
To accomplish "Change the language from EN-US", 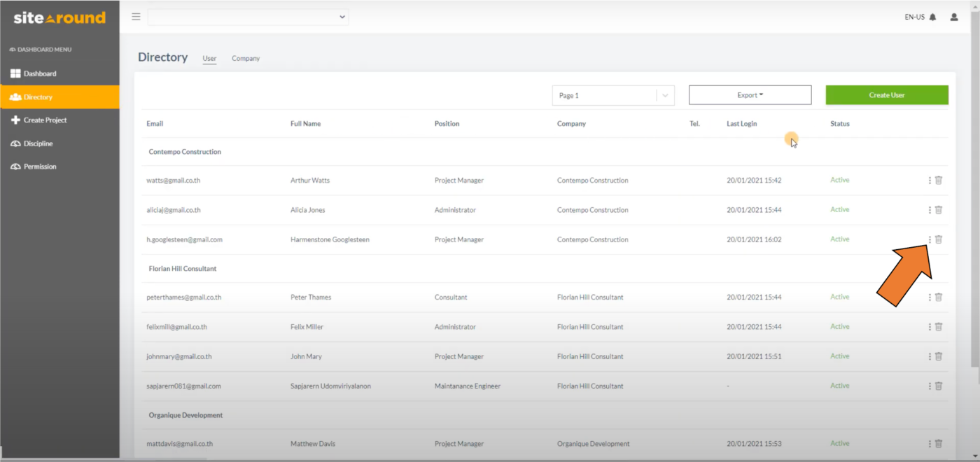I will (x=913, y=17).
